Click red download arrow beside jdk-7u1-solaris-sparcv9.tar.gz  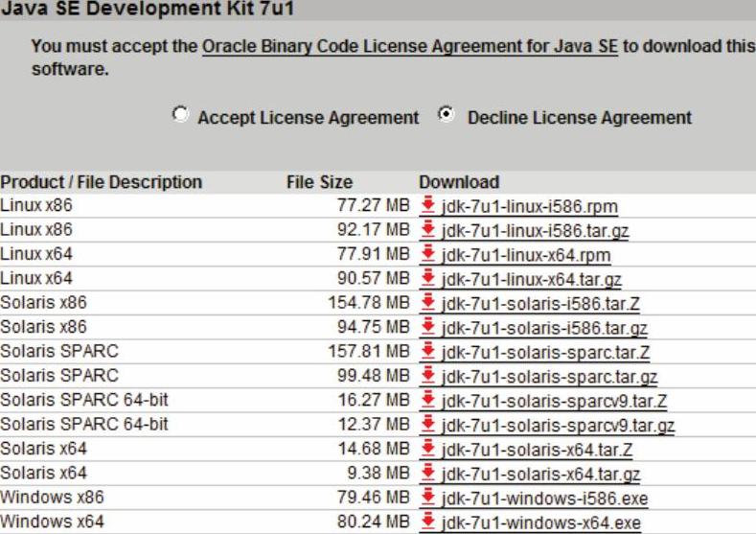tap(427, 424)
